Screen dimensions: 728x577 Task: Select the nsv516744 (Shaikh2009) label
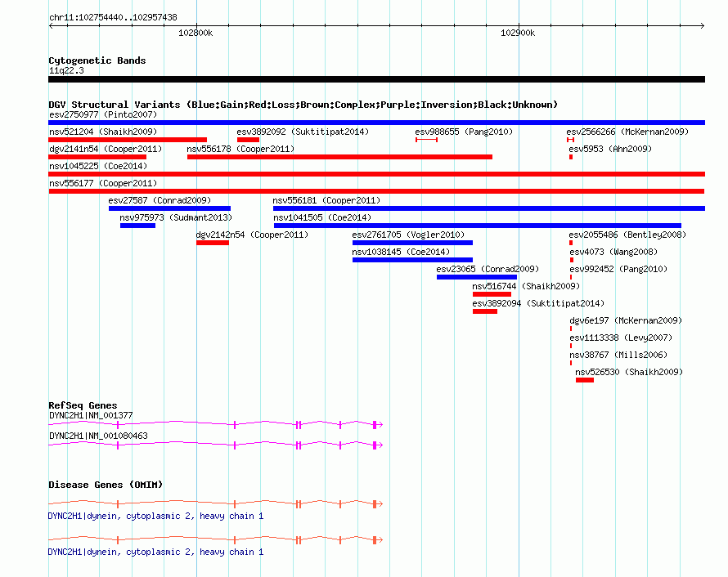point(526,286)
